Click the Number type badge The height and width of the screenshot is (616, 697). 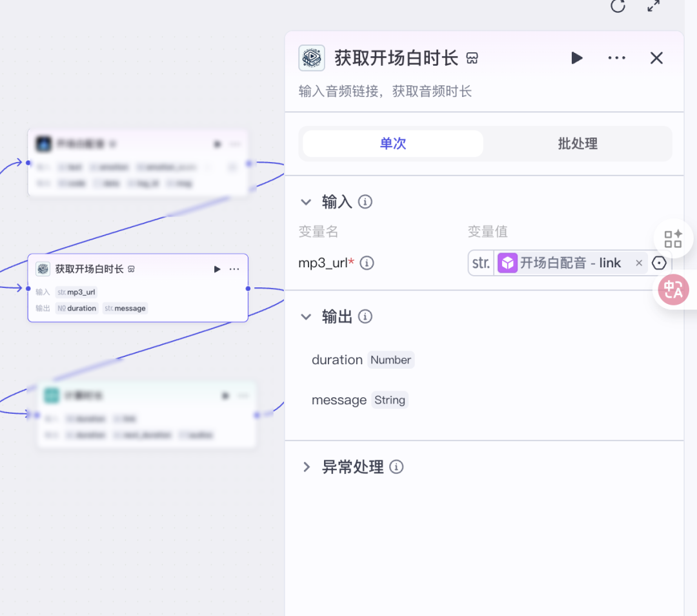pos(390,360)
